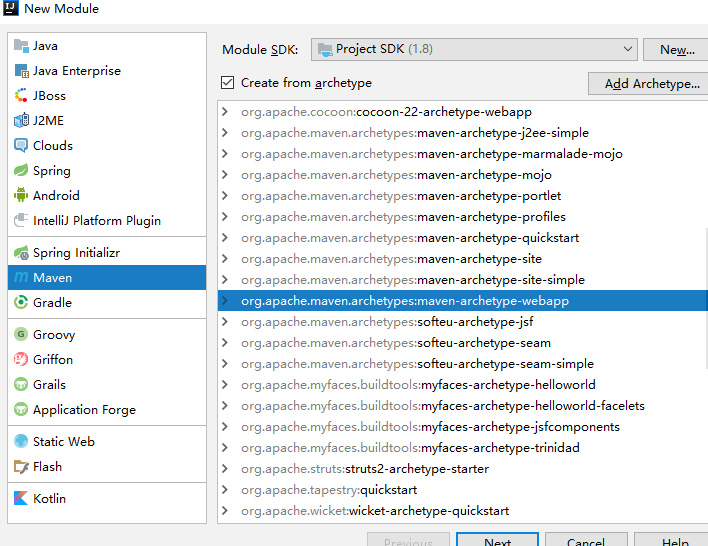The height and width of the screenshot is (546, 708).
Task: Select maven-archetype-portlet in the list
Action: [x=462, y=196]
